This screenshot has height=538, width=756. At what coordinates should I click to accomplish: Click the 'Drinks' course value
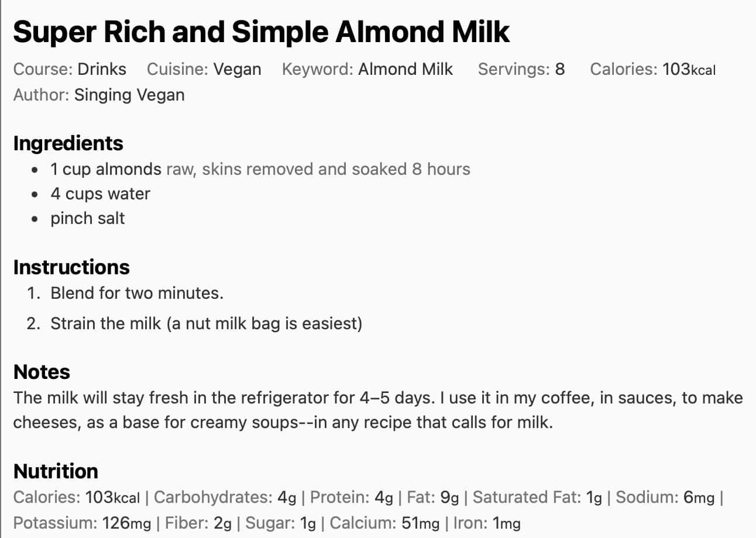(x=102, y=70)
